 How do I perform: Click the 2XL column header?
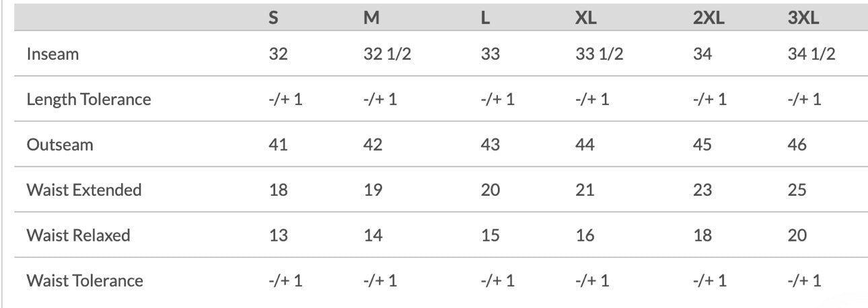point(708,18)
